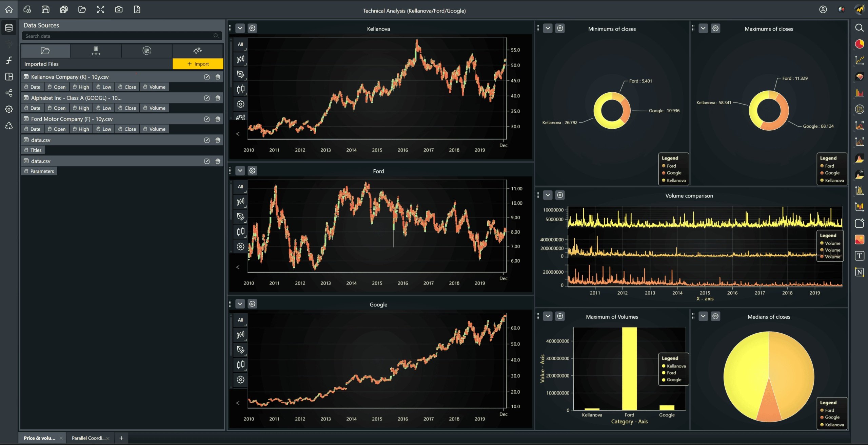Screen dimensions: 868x445
Task: Take a screenshot using the camera toolbar icon
Action: pos(119,10)
